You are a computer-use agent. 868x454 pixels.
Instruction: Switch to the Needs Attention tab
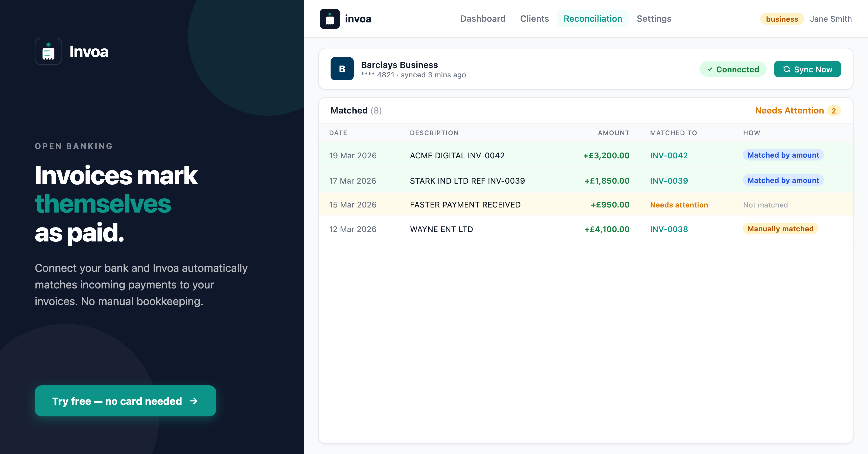point(789,110)
